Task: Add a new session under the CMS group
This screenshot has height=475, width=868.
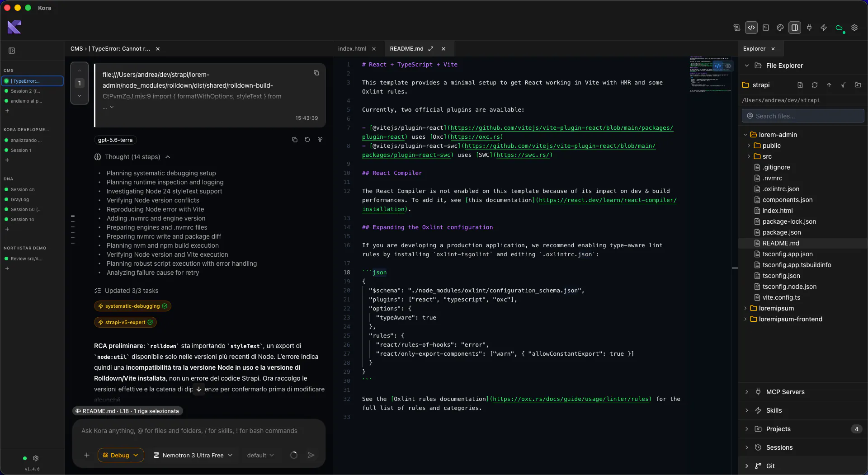Action: (7, 111)
